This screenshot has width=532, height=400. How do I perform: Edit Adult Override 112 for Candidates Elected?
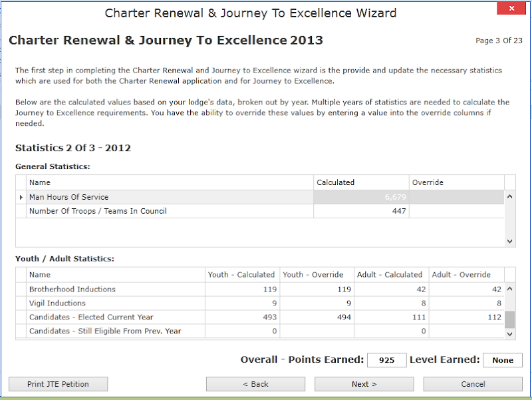(x=467, y=317)
